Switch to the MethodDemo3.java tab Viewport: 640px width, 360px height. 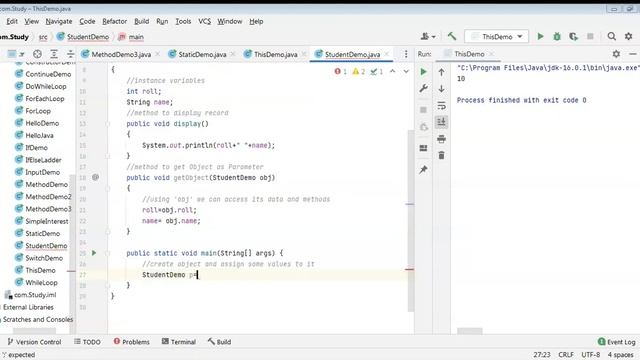(x=121, y=54)
